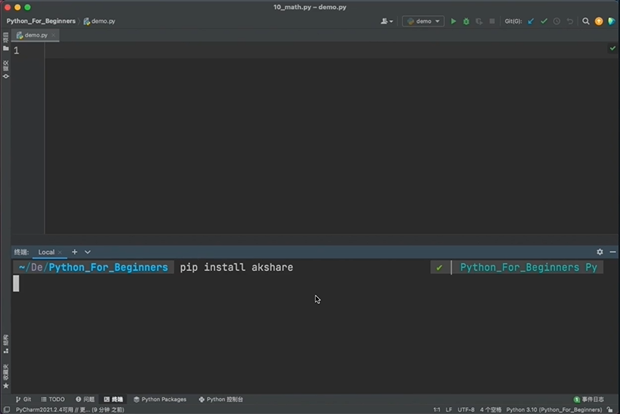This screenshot has width=620, height=414.
Task: Show Git history clock icon
Action: [x=557, y=21]
